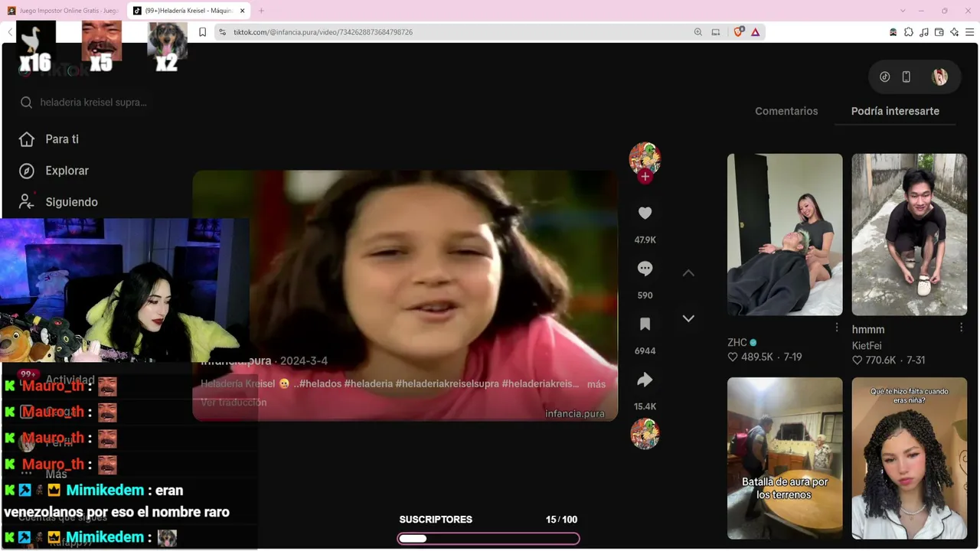
Task: Open the ZHC head massage video thumbnail
Action: point(785,235)
